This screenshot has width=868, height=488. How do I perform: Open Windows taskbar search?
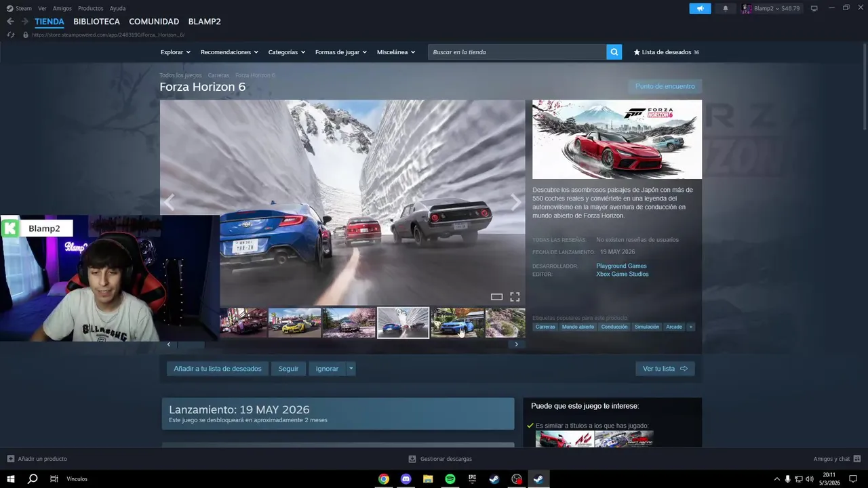[32, 479]
